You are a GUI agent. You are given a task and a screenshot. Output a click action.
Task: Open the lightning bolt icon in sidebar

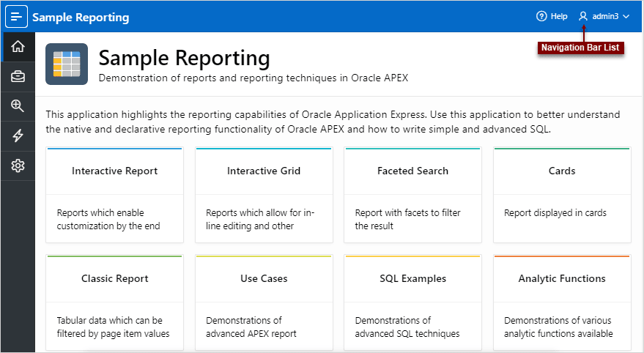18,135
